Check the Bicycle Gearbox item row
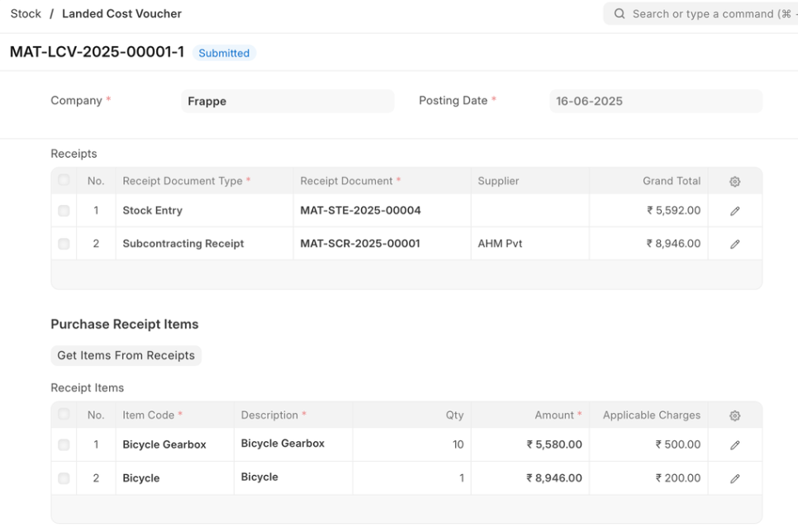The width and height of the screenshot is (798, 532). (64, 444)
